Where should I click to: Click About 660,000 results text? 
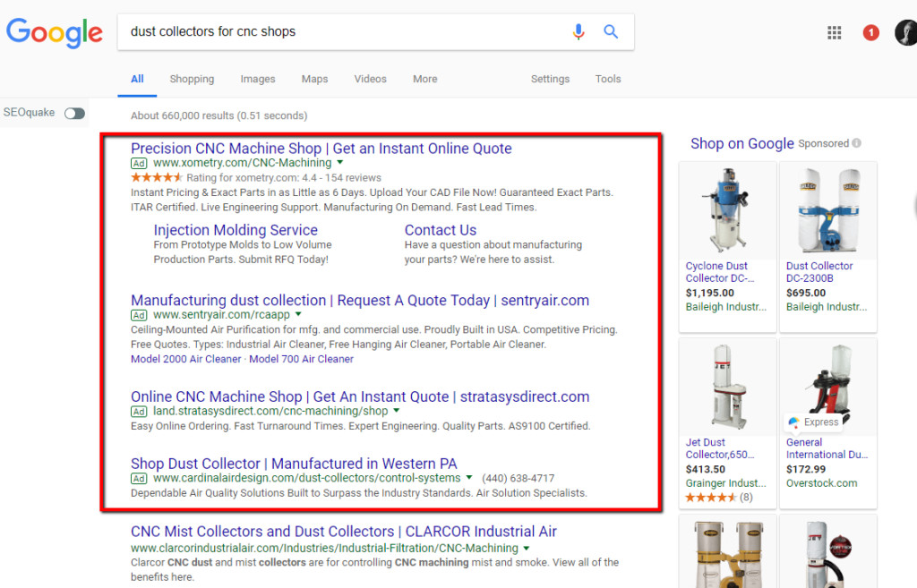coord(219,115)
